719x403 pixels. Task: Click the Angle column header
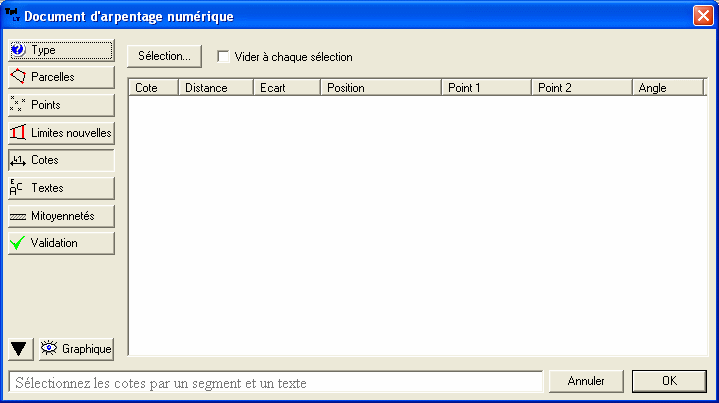coord(667,88)
